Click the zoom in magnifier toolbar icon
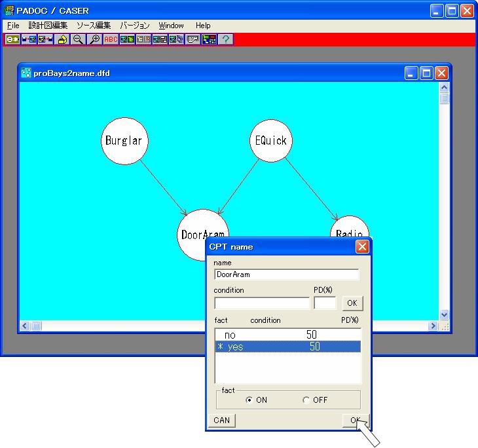The height and width of the screenshot is (448, 478). (94, 39)
